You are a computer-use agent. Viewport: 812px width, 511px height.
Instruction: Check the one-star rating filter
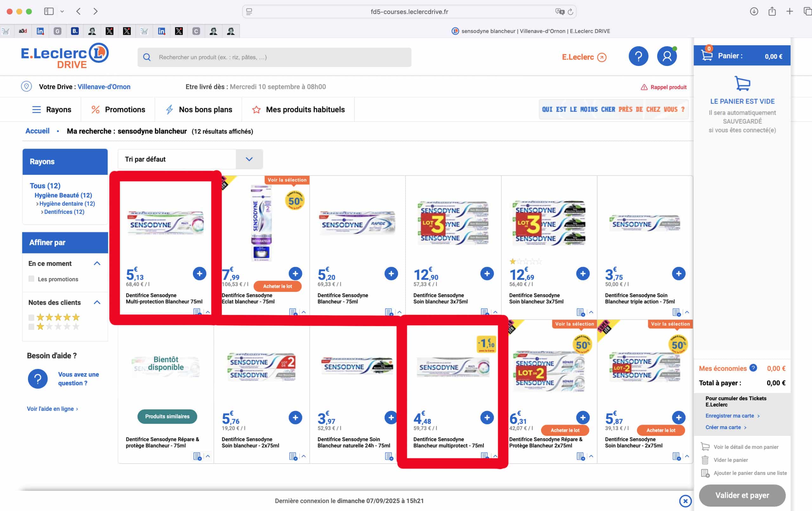pos(31,326)
